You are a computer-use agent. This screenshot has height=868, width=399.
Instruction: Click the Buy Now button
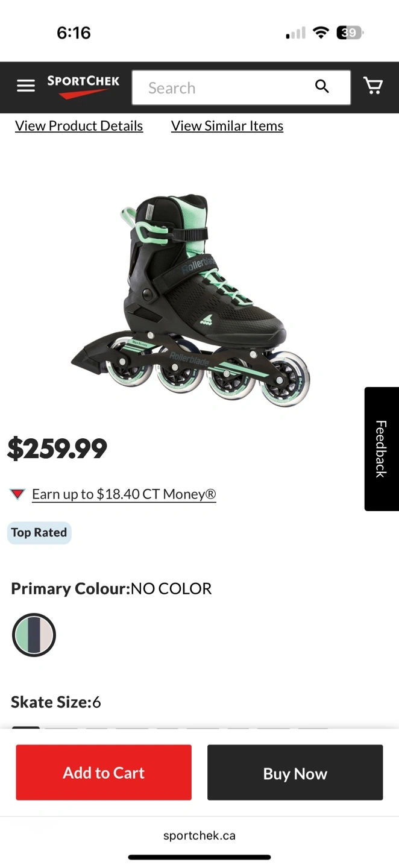tap(295, 773)
